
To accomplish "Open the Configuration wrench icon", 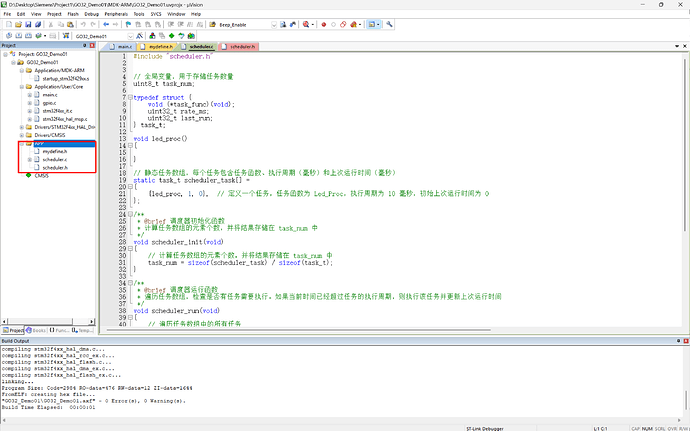I will (389, 25).
